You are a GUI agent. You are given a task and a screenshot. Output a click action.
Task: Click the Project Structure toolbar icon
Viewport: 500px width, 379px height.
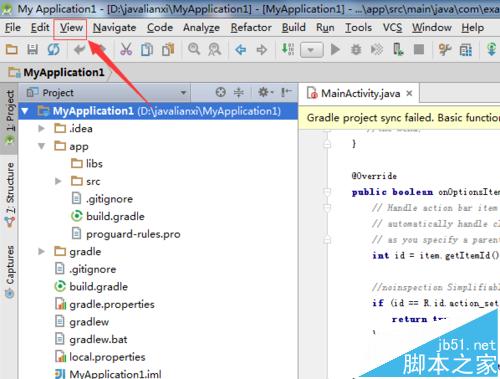click(466, 50)
